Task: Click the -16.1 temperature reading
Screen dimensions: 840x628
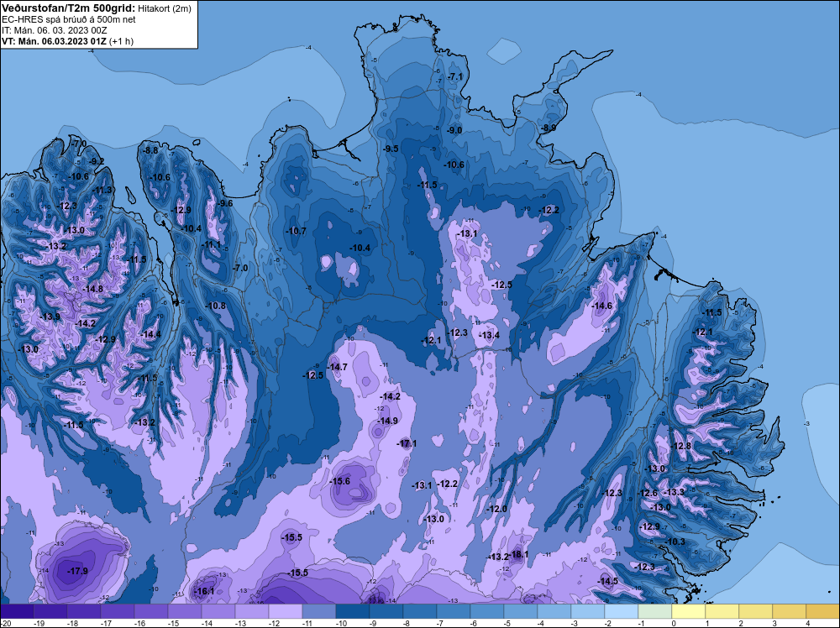Action: tap(204, 591)
